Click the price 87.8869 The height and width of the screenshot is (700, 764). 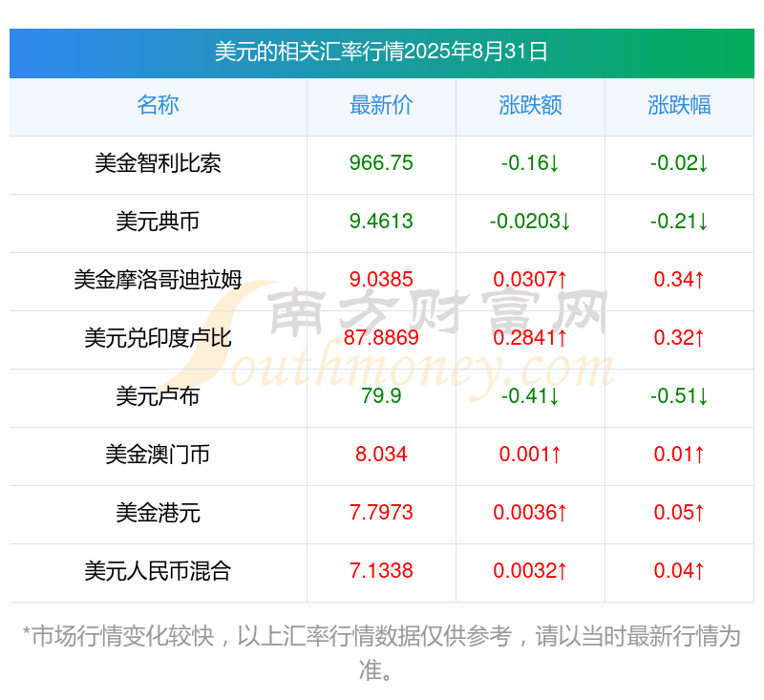[x=381, y=338]
